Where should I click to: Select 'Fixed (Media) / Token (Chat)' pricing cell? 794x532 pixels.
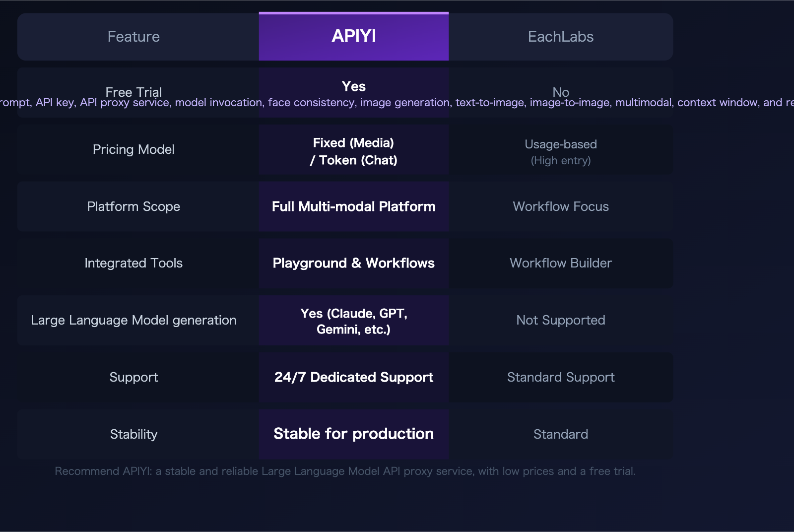[x=353, y=151]
